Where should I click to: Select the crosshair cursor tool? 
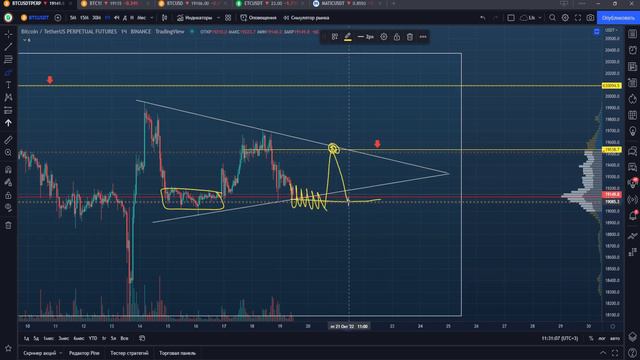coord(8,34)
